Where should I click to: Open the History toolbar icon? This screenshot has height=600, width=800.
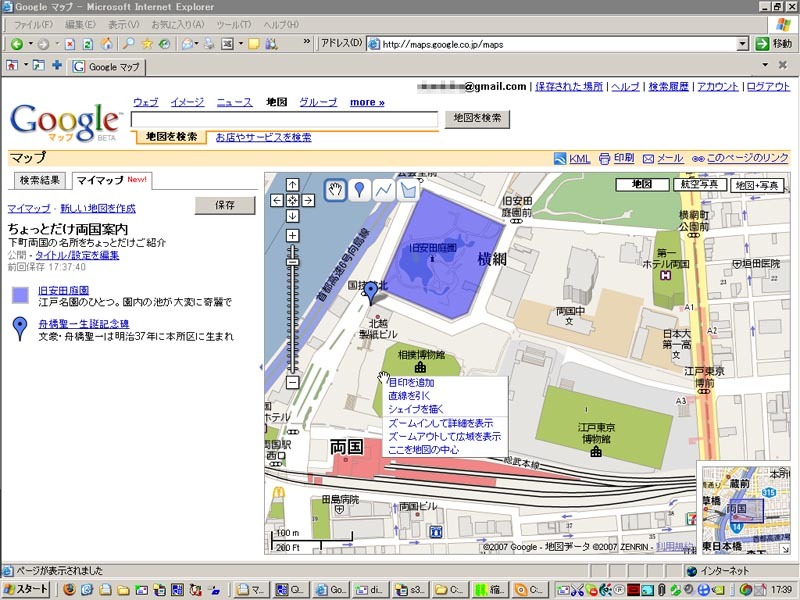click(x=164, y=44)
